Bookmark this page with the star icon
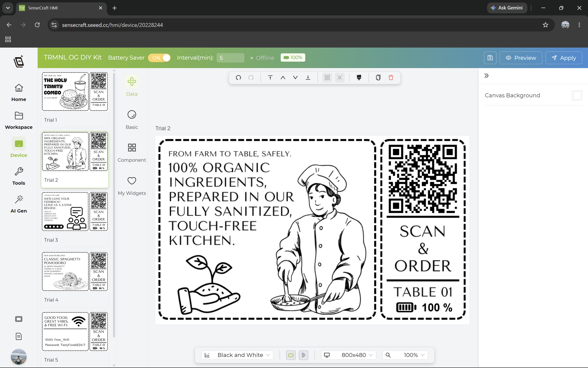Viewport: 588px width, 368px height. click(x=545, y=25)
